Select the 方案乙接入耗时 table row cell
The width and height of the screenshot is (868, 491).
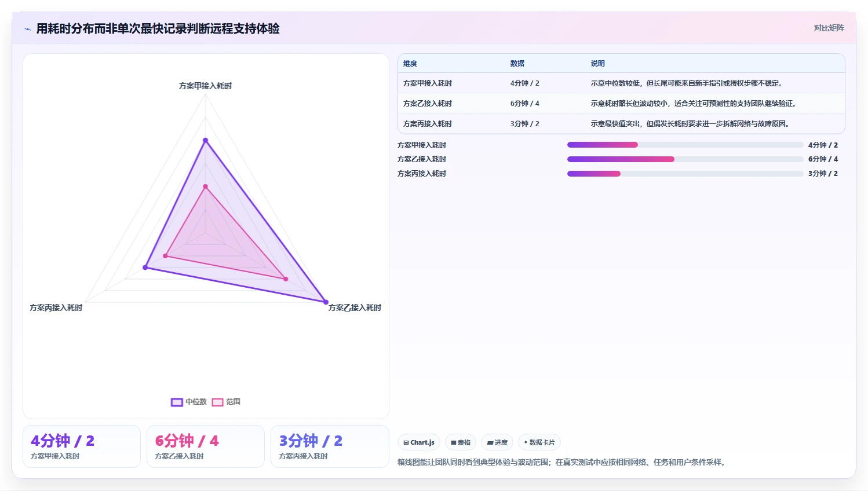(428, 104)
